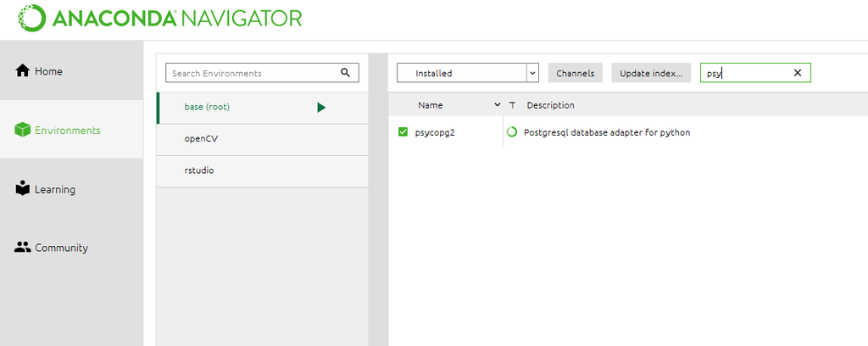Select the psycopg2 package name
The height and width of the screenshot is (346, 868).
tap(435, 133)
